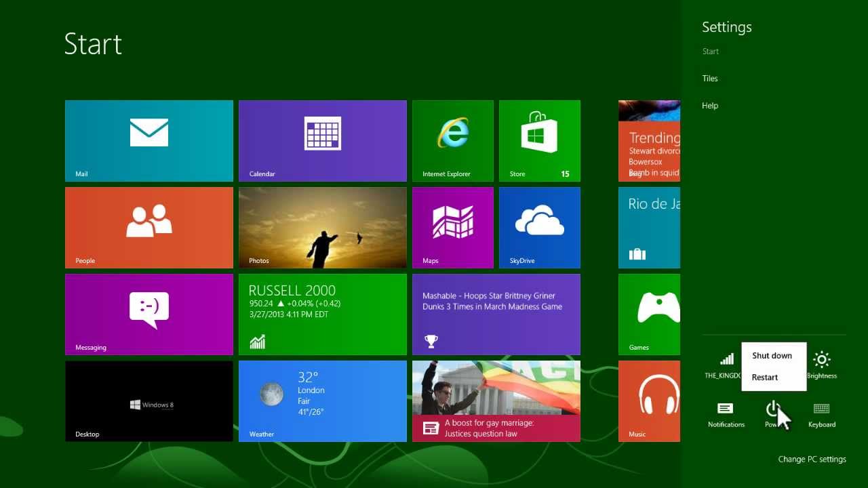868x488 pixels.
Task: Open the Maps tile
Action: (453, 228)
